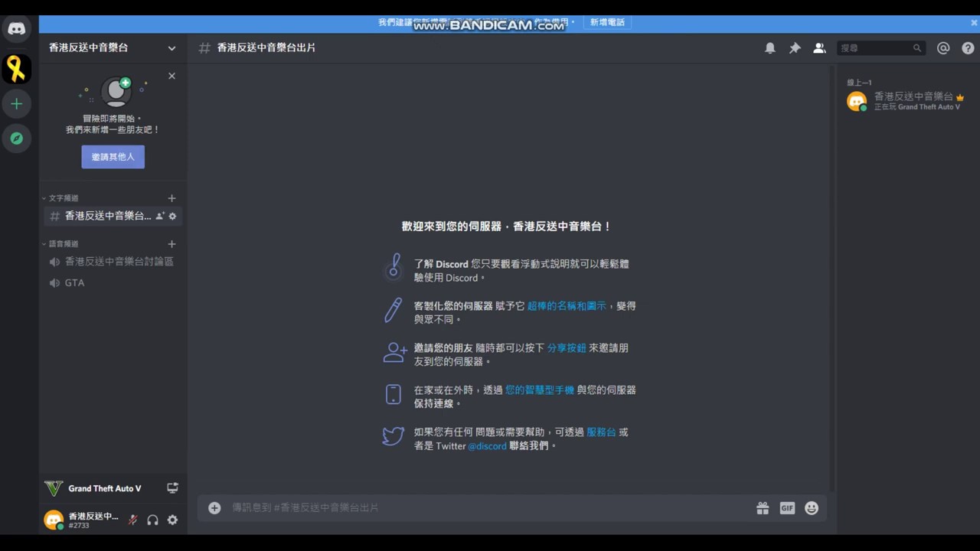Image resolution: width=980 pixels, height=551 pixels.
Task: Open the @discord Twitter link
Action: (x=487, y=446)
